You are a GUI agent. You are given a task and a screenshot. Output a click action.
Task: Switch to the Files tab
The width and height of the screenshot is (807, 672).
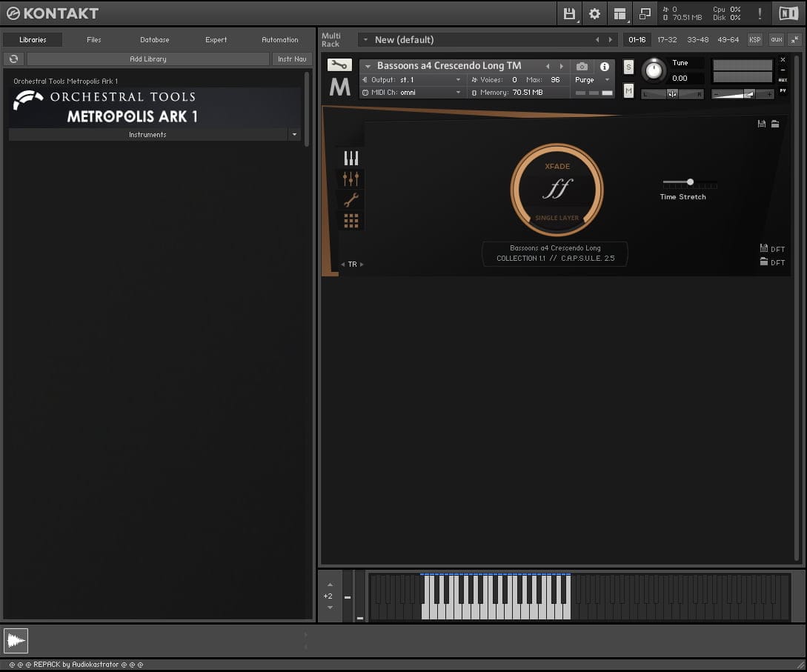(93, 39)
